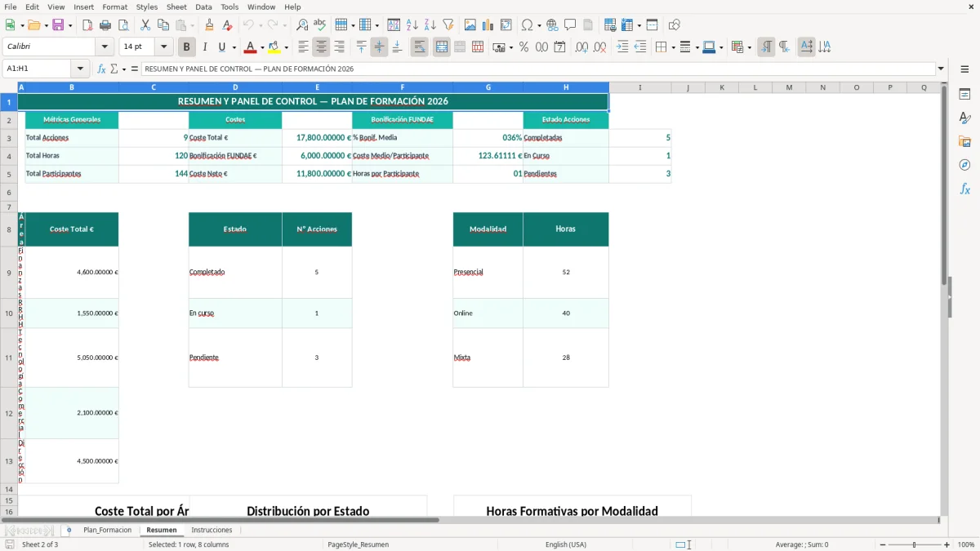
Task: Apply red font color swatch
Action: [251, 47]
